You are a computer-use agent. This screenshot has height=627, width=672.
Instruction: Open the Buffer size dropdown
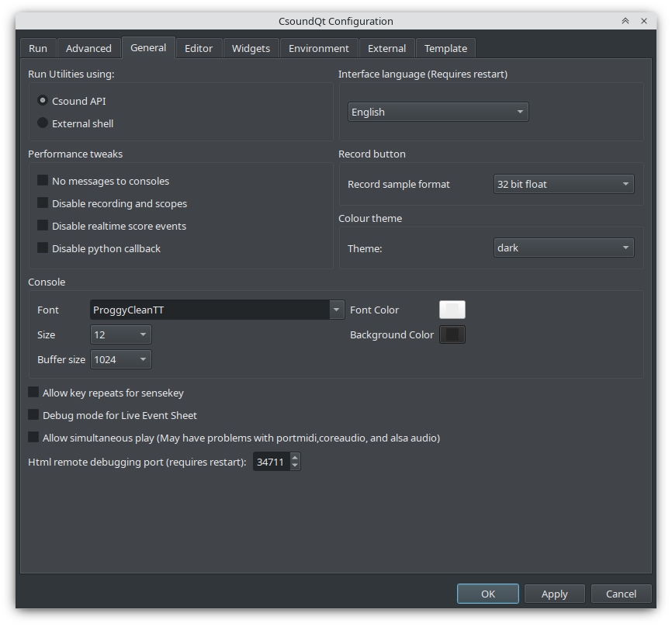(x=120, y=359)
